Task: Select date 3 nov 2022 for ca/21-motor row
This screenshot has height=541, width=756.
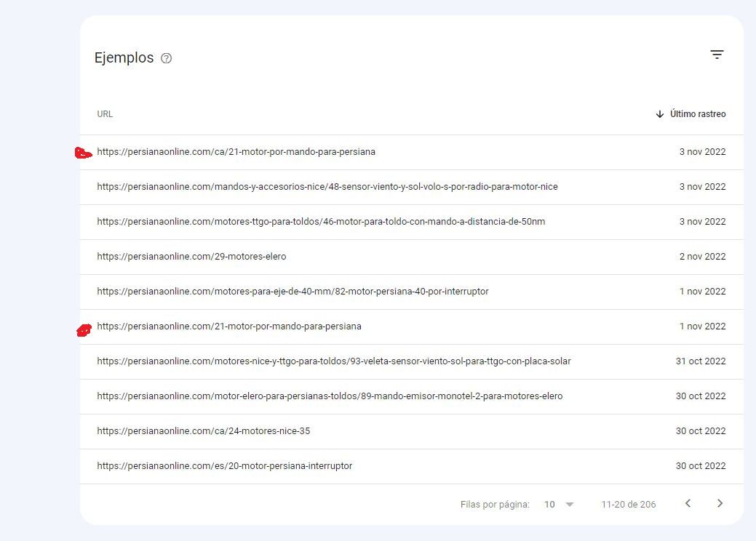Action: coord(702,152)
